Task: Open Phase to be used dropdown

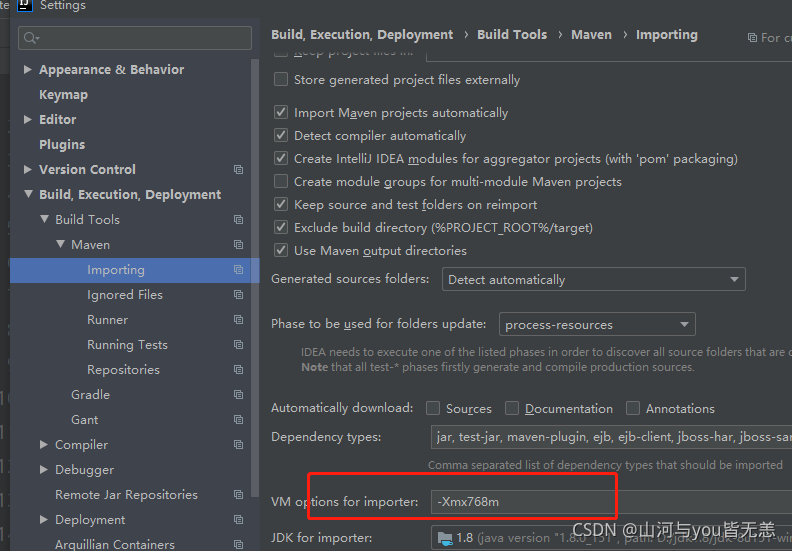Action: [x=597, y=324]
